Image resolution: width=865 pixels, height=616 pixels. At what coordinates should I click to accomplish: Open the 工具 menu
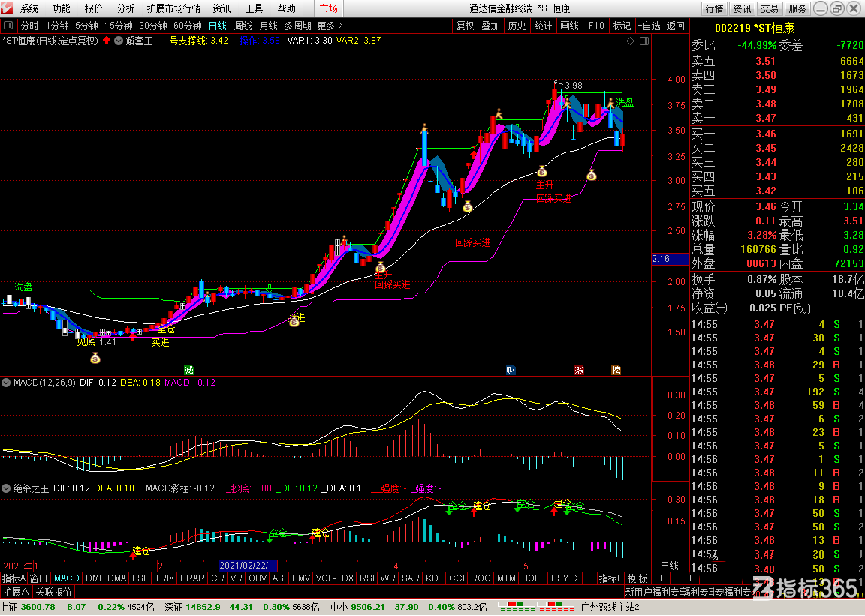(254, 8)
